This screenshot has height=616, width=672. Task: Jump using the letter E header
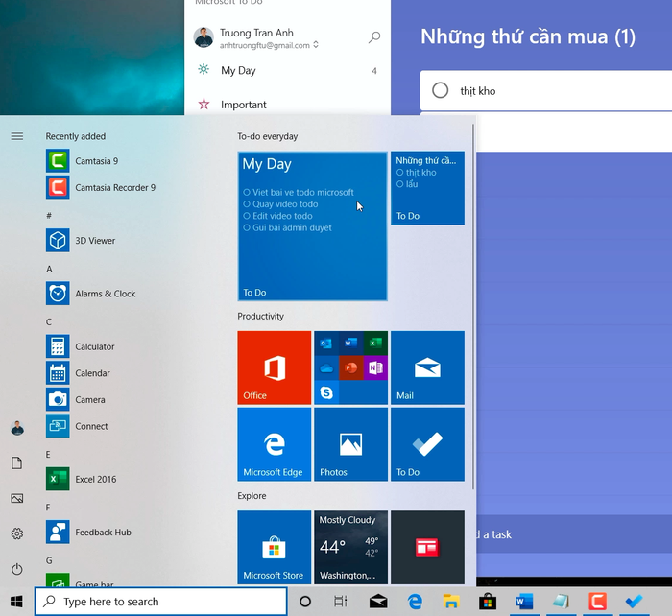click(48, 455)
